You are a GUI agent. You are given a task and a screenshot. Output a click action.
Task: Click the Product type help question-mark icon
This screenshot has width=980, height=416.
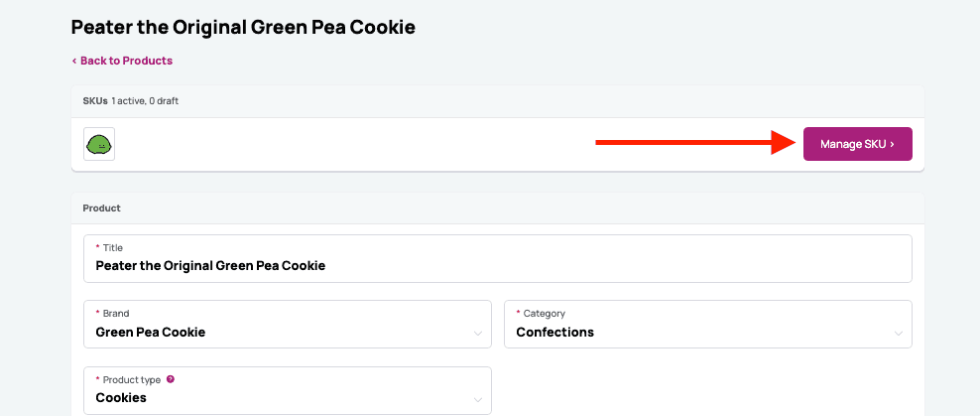[x=171, y=379]
